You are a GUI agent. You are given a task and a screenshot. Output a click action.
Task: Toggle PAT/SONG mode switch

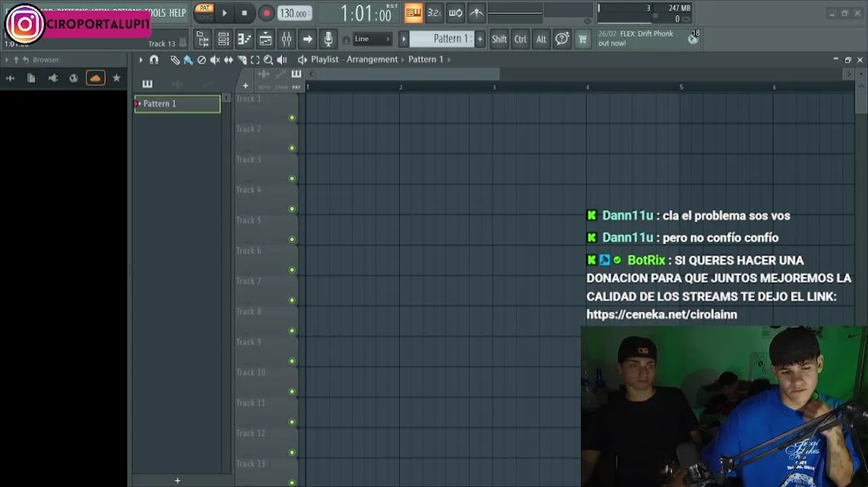pos(204,12)
